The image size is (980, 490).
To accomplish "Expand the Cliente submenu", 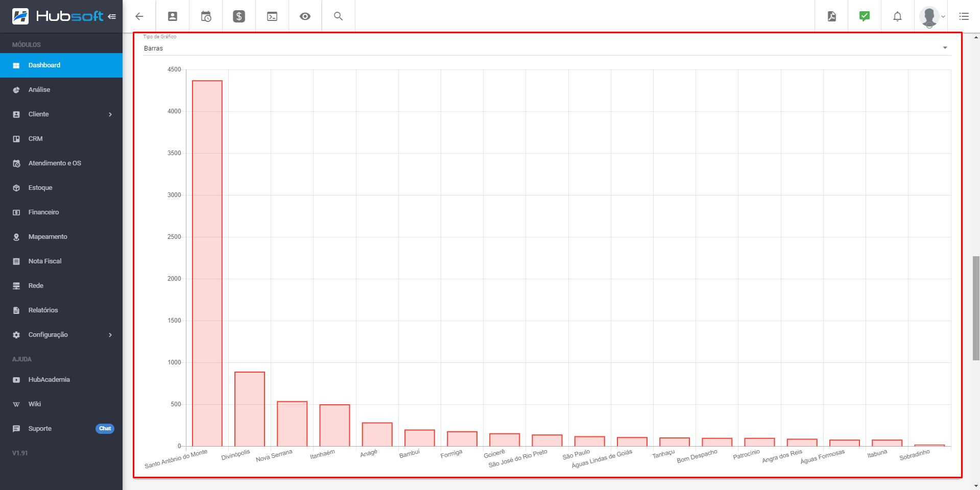I will coord(110,114).
